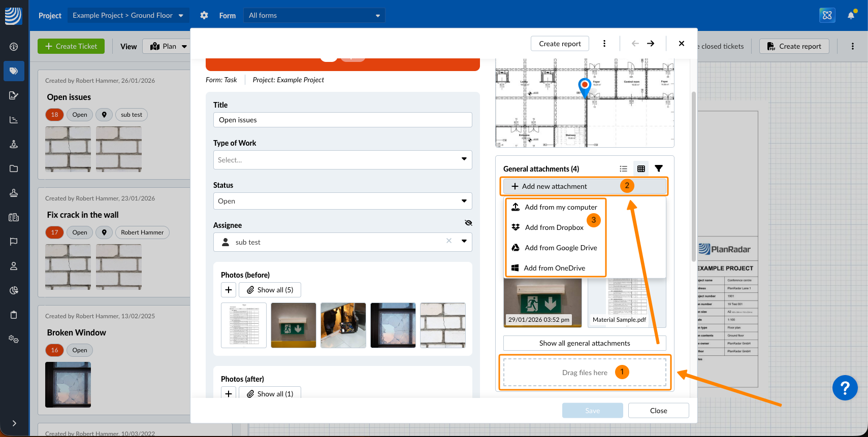Add a photo to Photos (before)
The image size is (868, 437).
[x=229, y=290]
